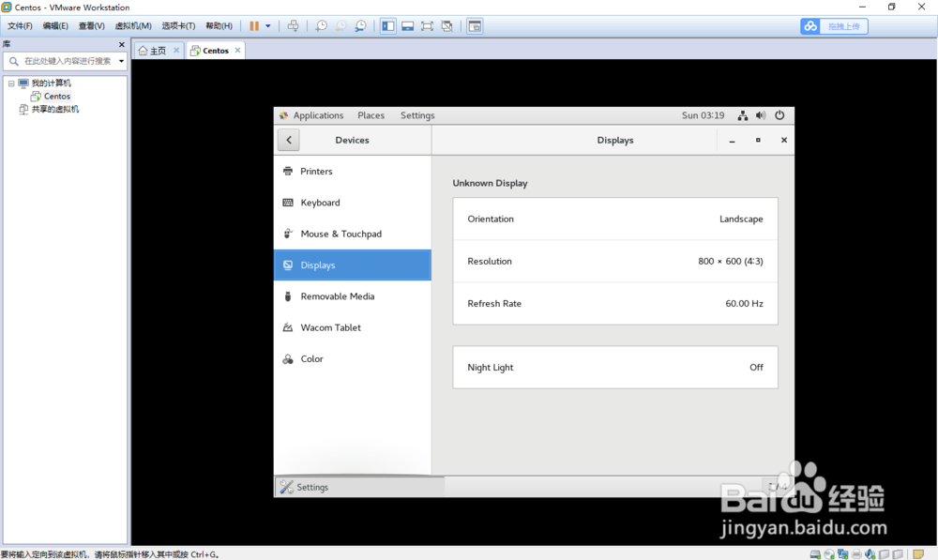938x560 pixels.
Task: Open the power options dropdown arrow
Action: 268,25
